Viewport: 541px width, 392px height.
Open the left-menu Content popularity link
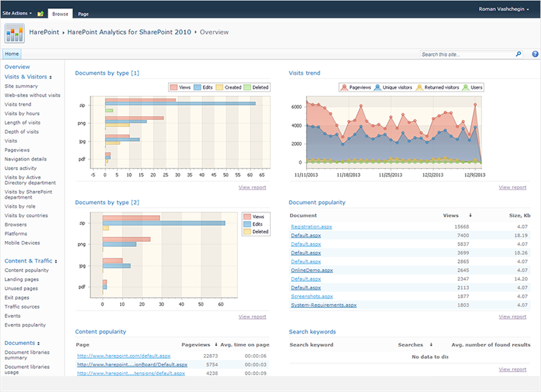pos(27,270)
